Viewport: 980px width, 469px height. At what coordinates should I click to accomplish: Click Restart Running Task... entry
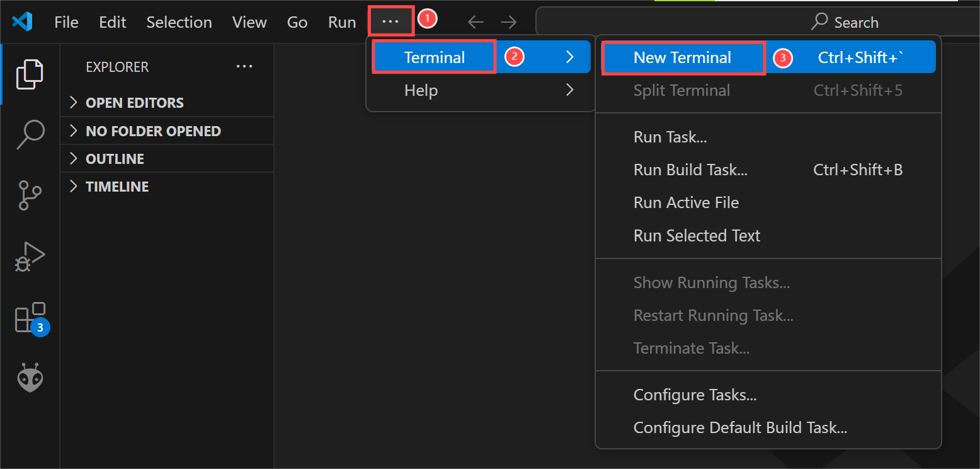click(x=768, y=315)
